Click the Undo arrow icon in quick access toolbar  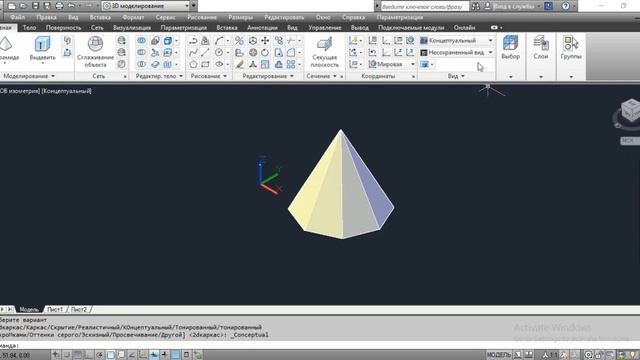coord(71,6)
